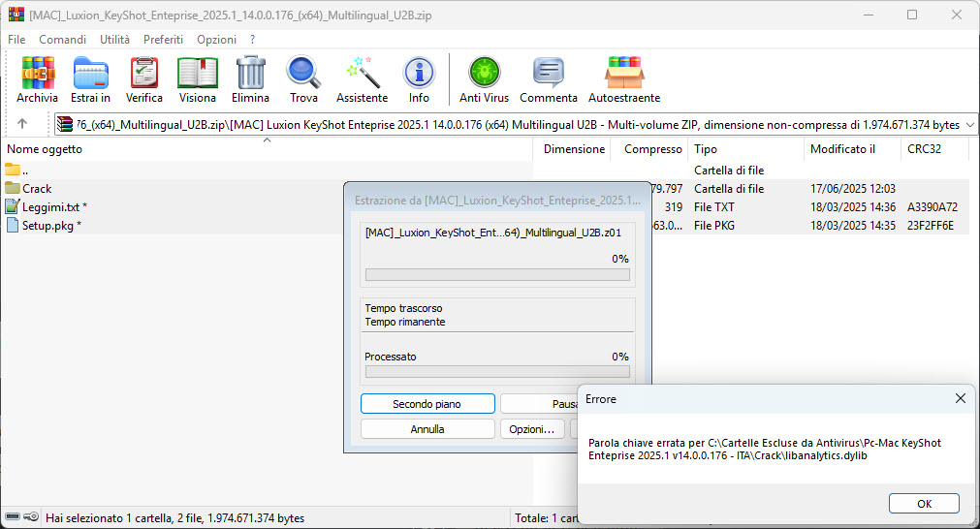Click the archive icon in address bar
The width and height of the screenshot is (980, 529).
pyautogui.click(x=65, y=124)
